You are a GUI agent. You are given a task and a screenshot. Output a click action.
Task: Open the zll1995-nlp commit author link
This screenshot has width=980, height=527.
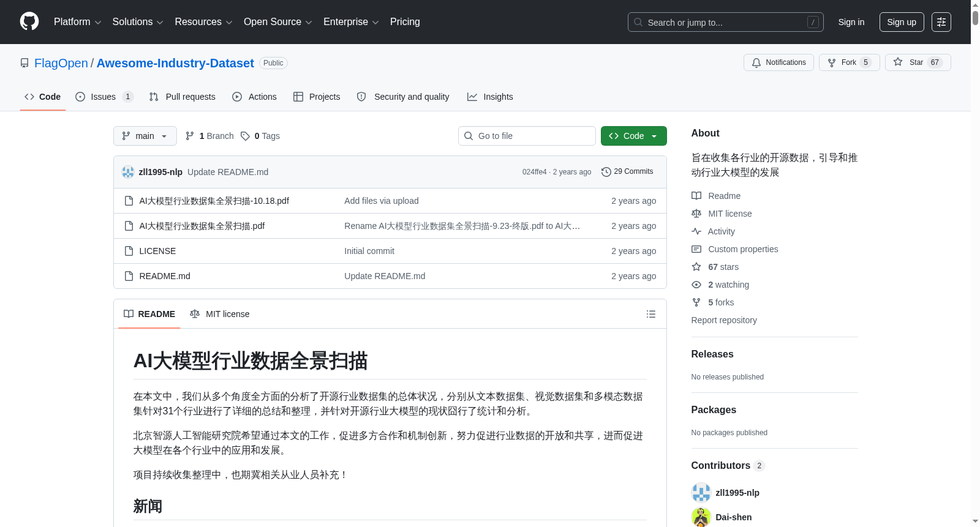click(160, 172)
